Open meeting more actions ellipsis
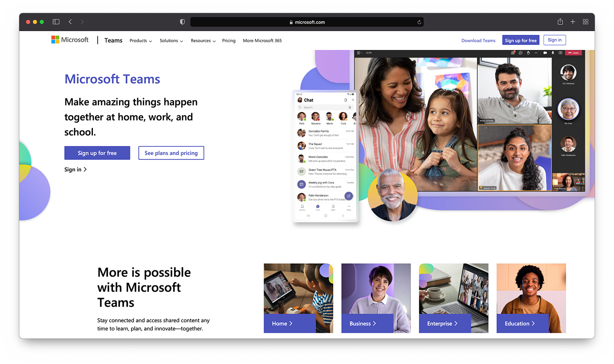 536,53
